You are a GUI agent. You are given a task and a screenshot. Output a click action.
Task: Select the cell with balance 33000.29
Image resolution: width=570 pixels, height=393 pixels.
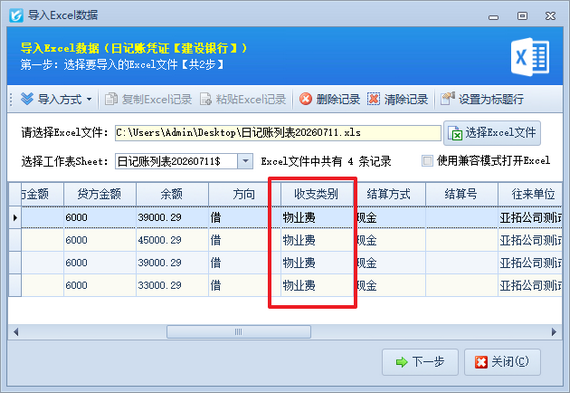click(172, 285)
